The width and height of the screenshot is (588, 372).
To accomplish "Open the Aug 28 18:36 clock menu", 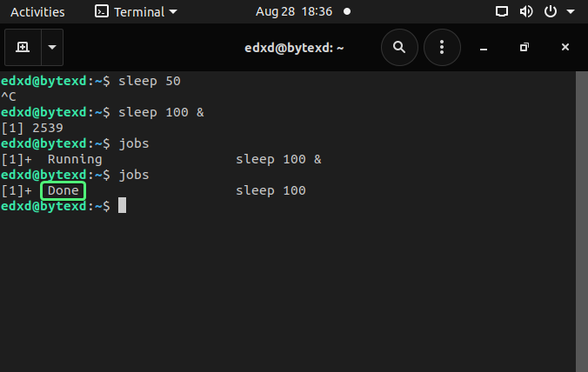I will coord(293,12).
